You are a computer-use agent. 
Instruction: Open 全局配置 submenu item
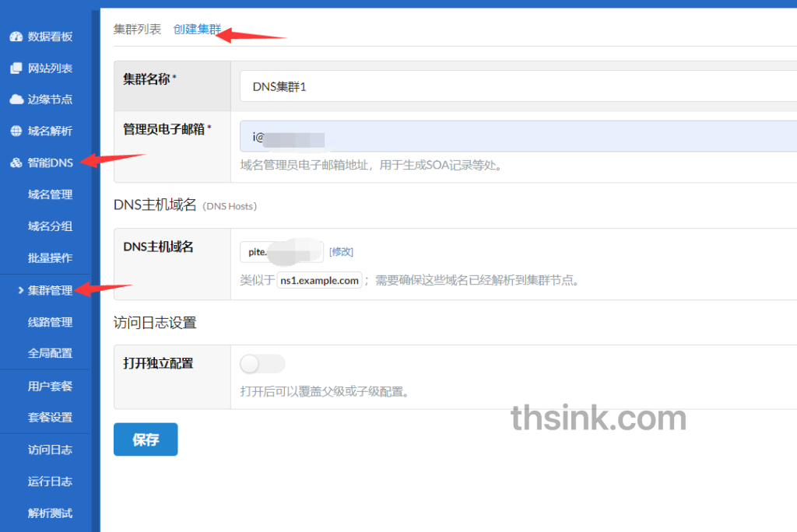tap(50, 353)
